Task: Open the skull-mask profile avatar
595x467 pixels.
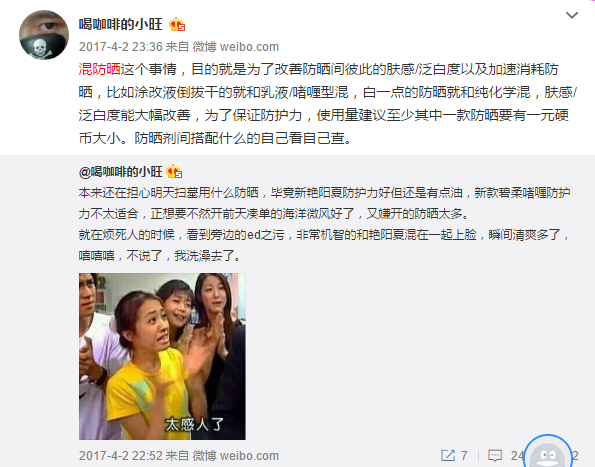Action: [44, 35]
